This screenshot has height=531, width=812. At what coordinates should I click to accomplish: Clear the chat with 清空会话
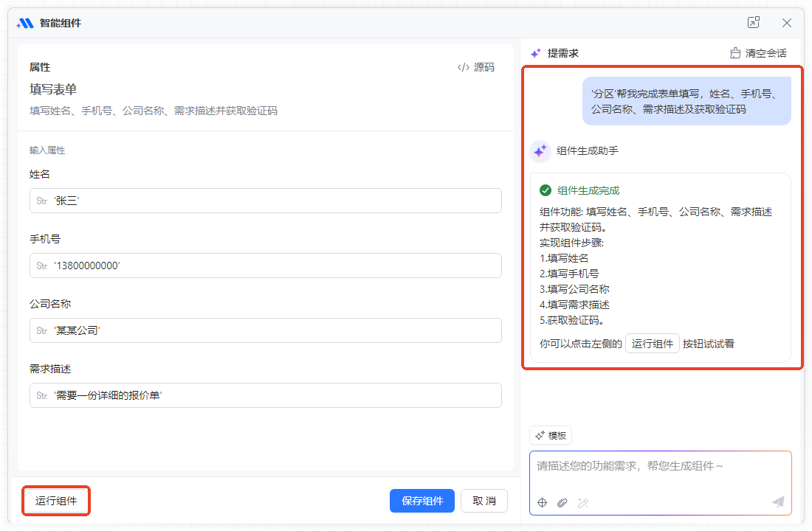click(x=758, y=53)
